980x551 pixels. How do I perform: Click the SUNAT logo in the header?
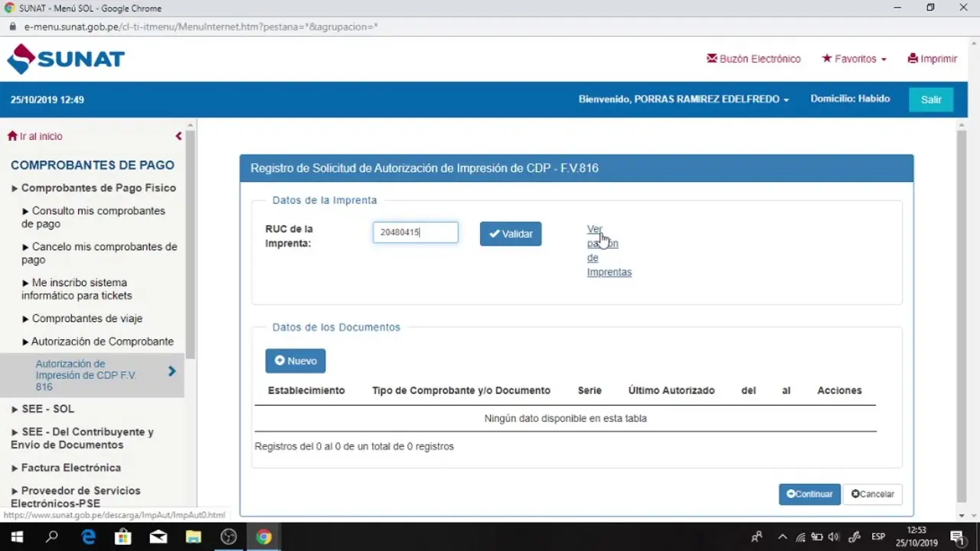[66, 59]
